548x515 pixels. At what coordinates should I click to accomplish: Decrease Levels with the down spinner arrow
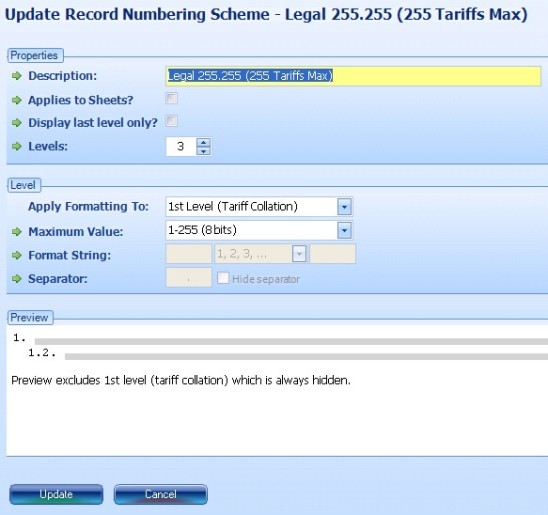point(203,151)
